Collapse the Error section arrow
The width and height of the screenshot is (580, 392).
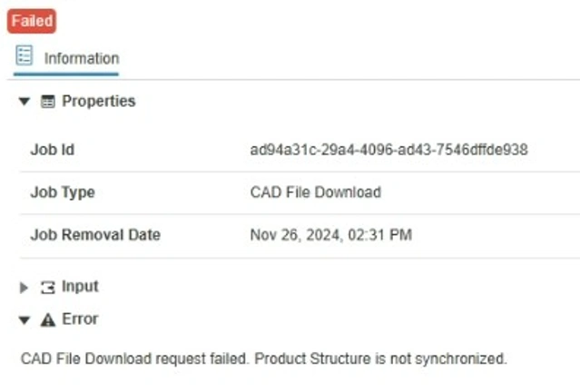[x=25, y=319]
